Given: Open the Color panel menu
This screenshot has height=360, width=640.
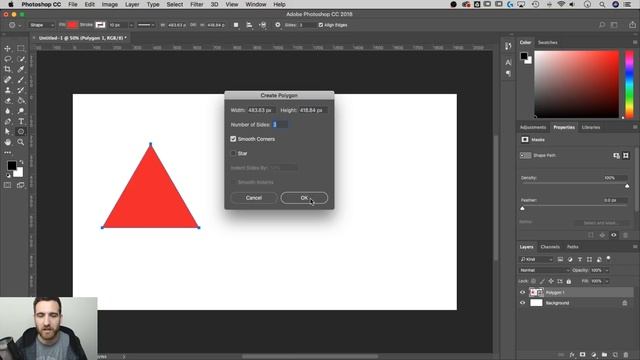Looking at the screenshot, I should pyautogui.click(x=635, y=42).
